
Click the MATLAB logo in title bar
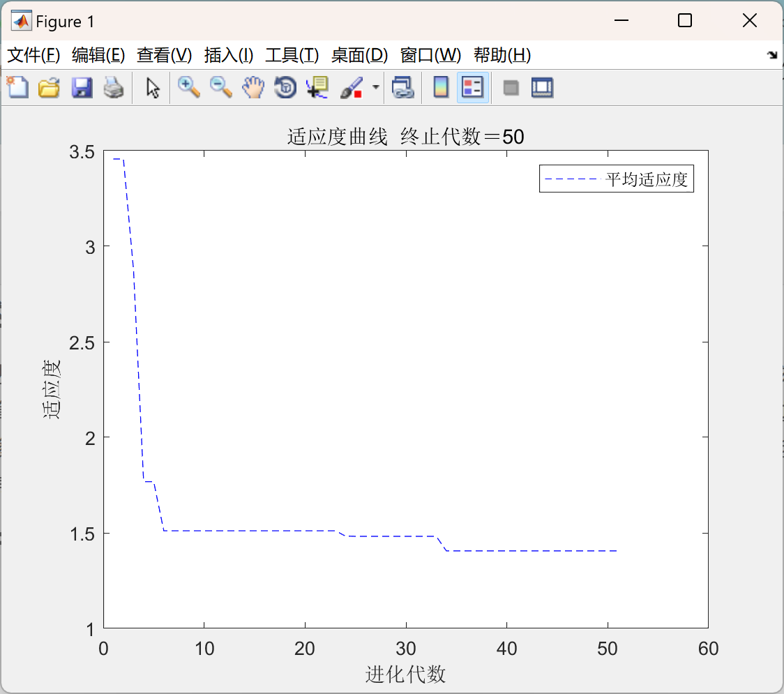click(x=21, y=20)
